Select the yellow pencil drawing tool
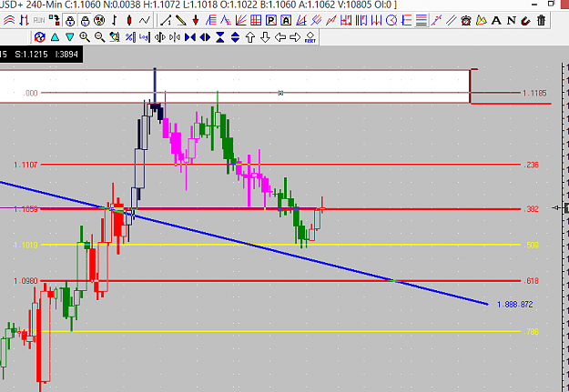 click(181, 20)
